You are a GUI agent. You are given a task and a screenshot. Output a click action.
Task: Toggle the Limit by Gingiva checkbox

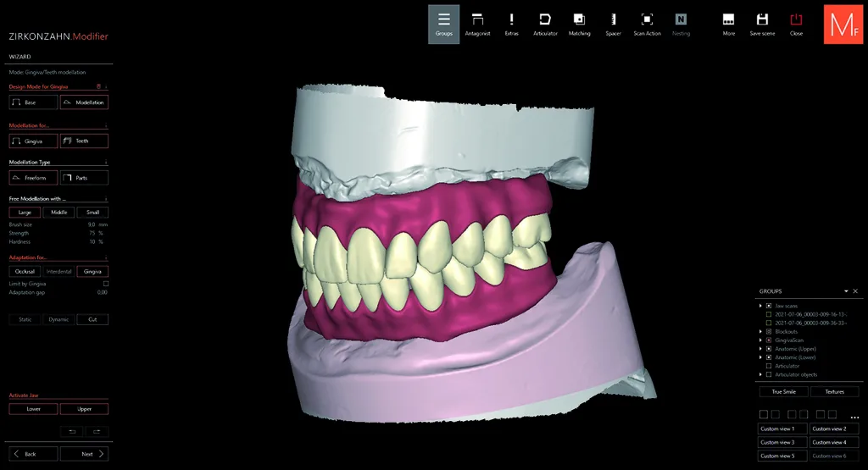106,284
